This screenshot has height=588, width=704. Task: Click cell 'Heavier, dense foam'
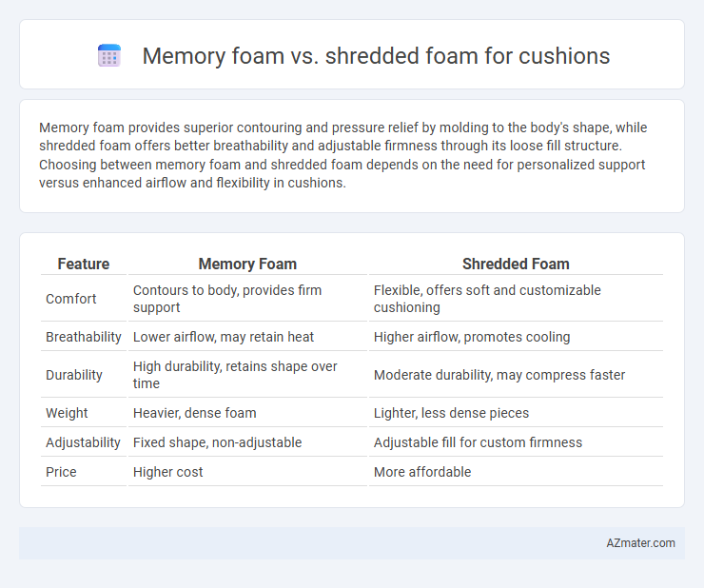click(x=247, y=413)
